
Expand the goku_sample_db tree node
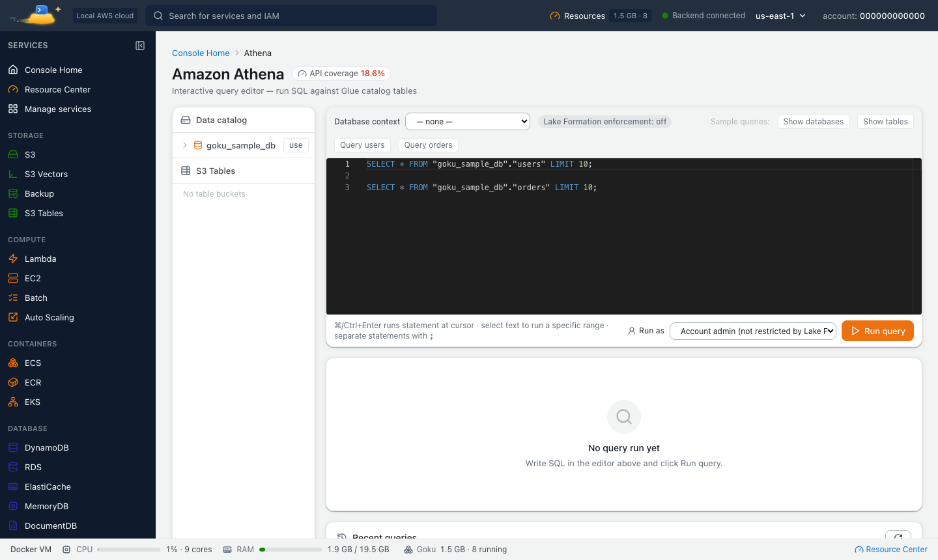[x=185, y=145]
